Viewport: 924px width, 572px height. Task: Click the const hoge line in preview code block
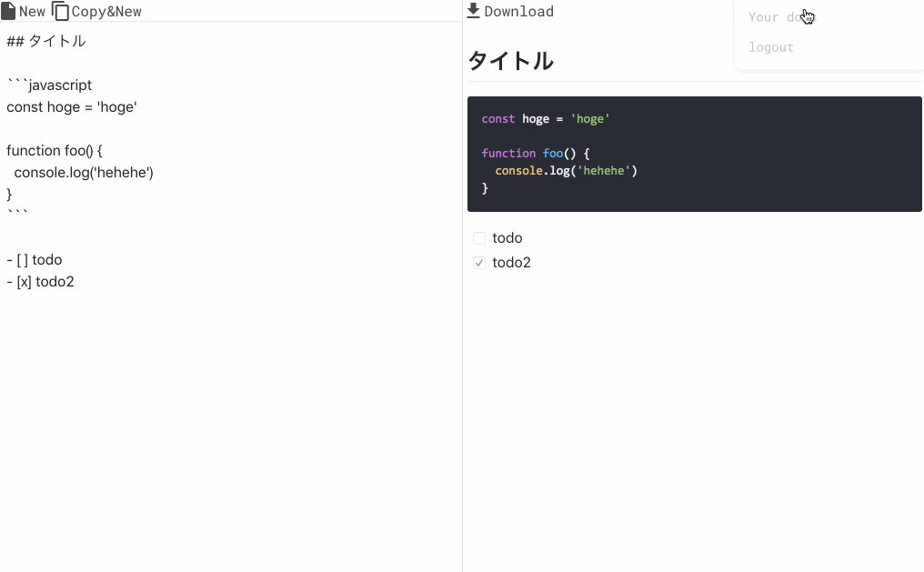[x=545, y=118]
